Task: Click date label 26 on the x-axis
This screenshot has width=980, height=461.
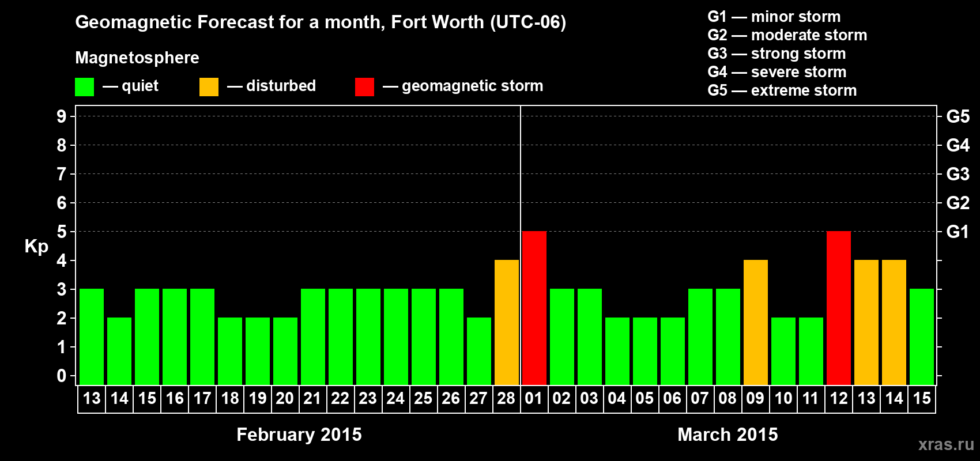Action: click(451, 399)
